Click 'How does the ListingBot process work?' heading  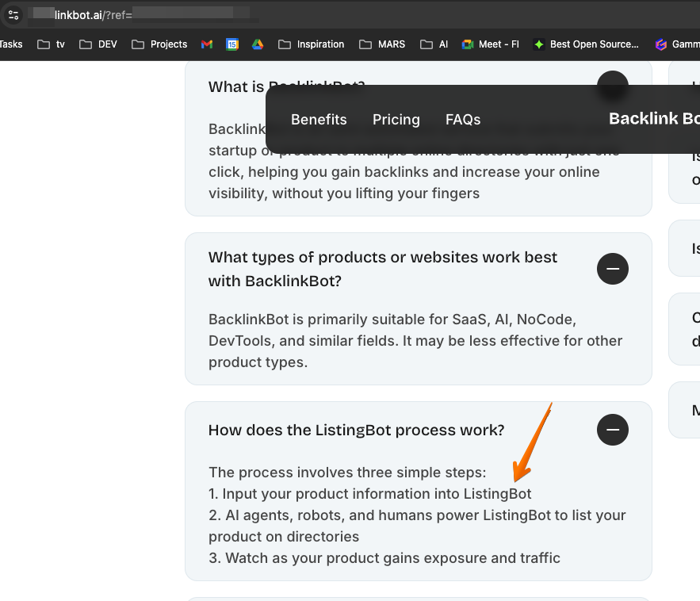[356, 430]
